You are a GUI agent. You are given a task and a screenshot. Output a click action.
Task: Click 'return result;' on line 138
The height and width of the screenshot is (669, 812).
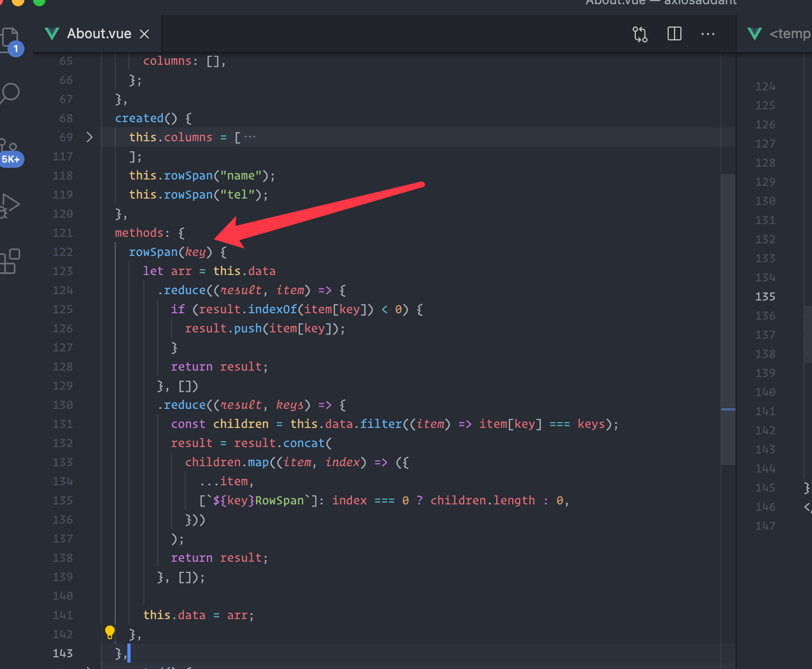pyautogui.click(x=220, y=558)
